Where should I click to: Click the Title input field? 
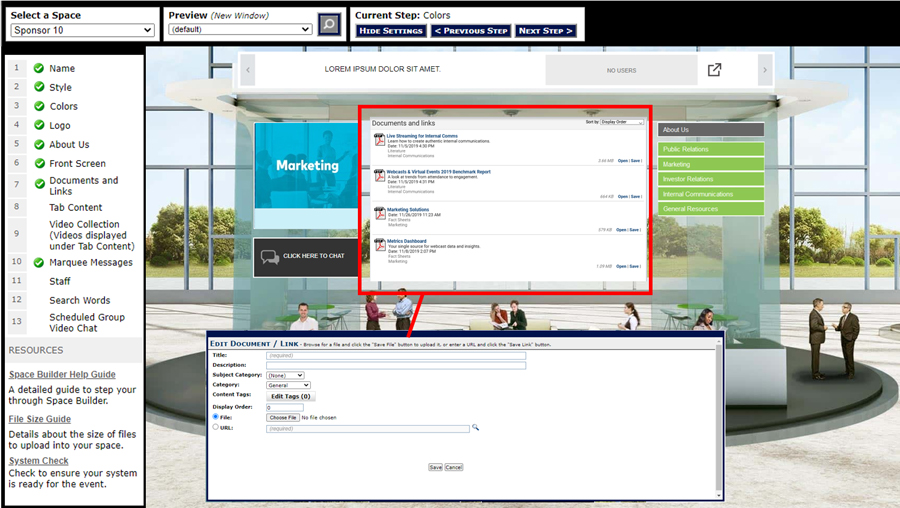(395, 355)
